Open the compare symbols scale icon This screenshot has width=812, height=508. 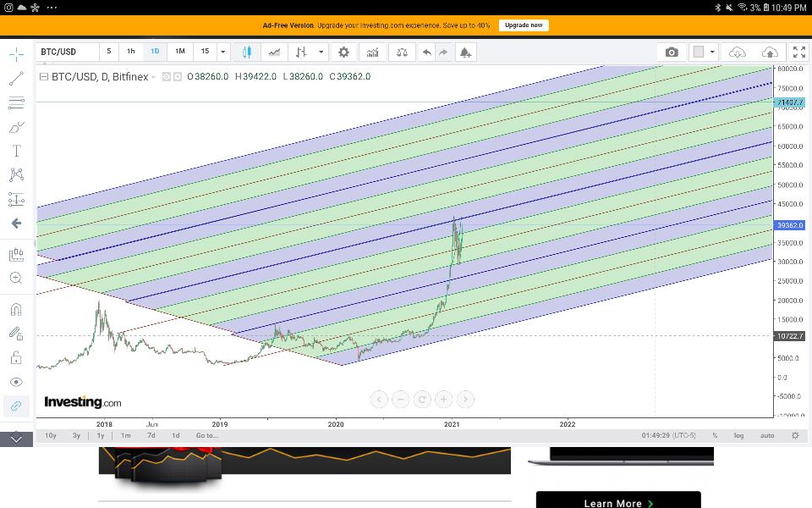(x=402, y=52)
